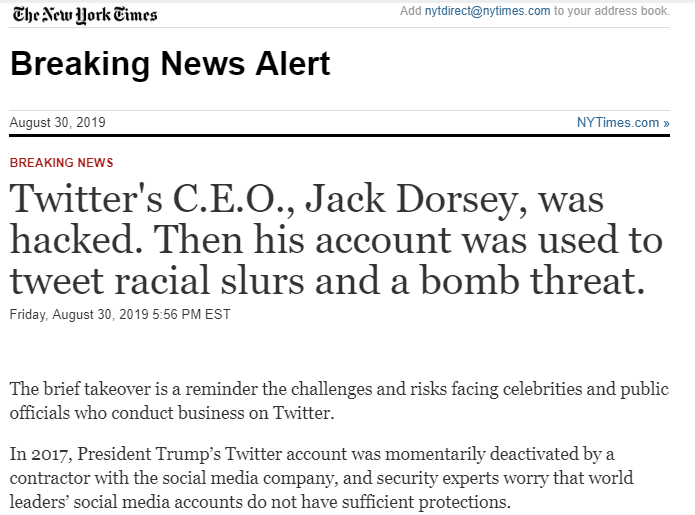
Task: Click the Breaking News Alert heading
Action: click(x=170, y=65)
